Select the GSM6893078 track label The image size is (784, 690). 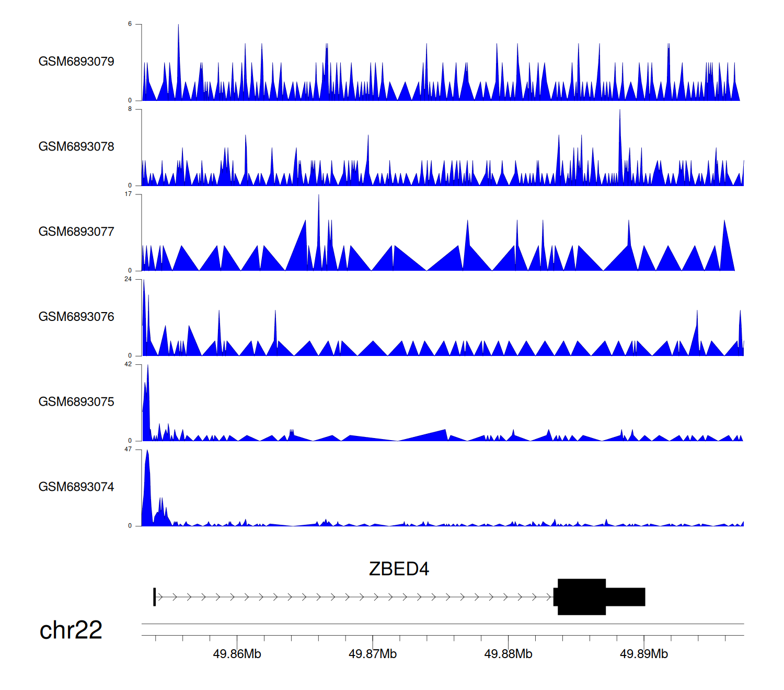click(x=76, y=147)
